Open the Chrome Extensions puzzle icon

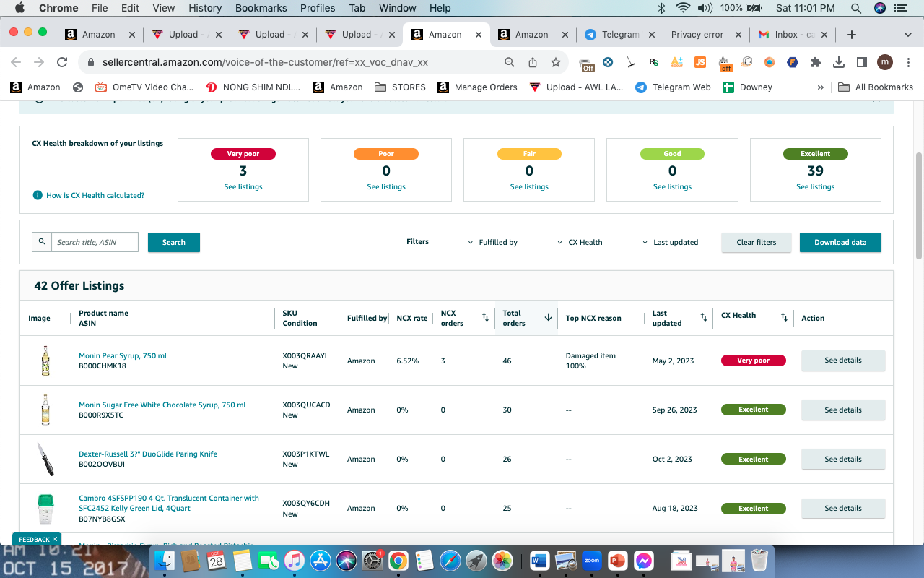816,62
